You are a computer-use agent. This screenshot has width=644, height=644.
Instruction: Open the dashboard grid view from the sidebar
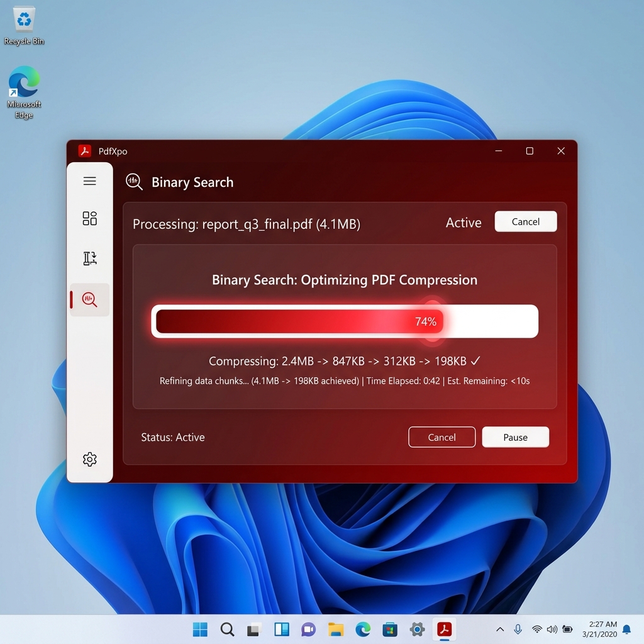pyautogui.click(x=89, y=218)
